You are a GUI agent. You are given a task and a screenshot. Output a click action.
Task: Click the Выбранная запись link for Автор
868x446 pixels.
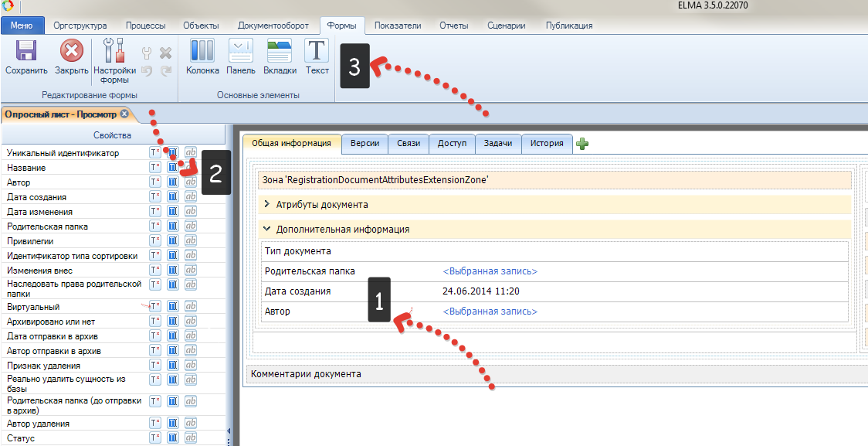[x=490, y=312]
